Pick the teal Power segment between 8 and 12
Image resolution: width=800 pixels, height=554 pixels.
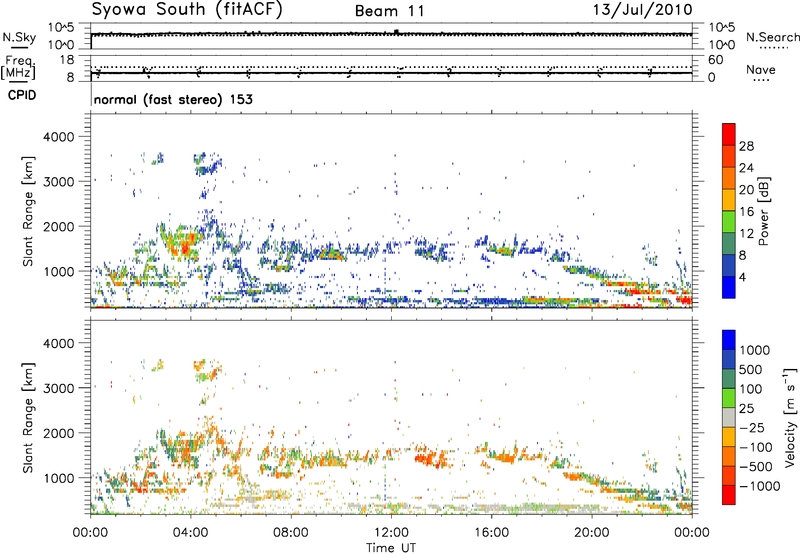pos(729,243)
